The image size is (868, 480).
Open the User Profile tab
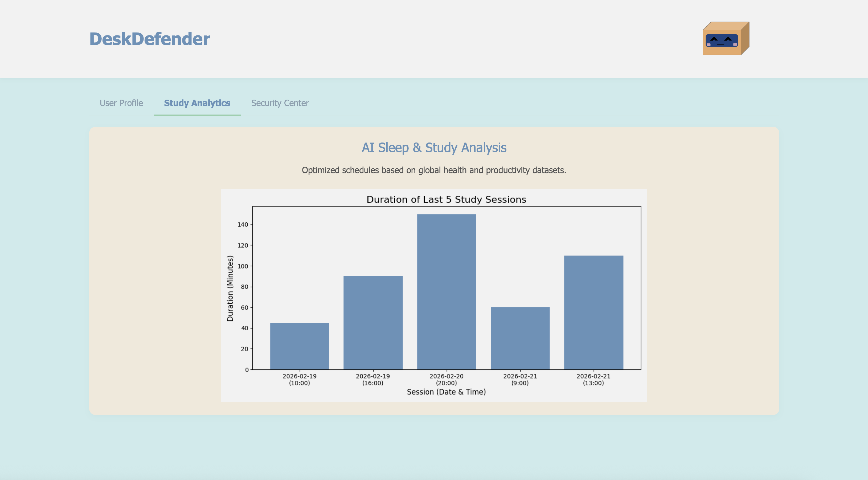click(x=121, y=103)
